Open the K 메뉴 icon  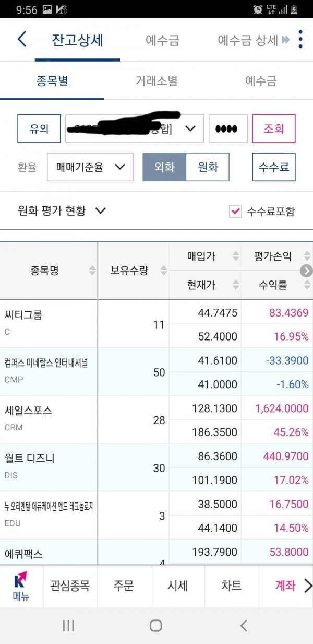pos(21,586)
